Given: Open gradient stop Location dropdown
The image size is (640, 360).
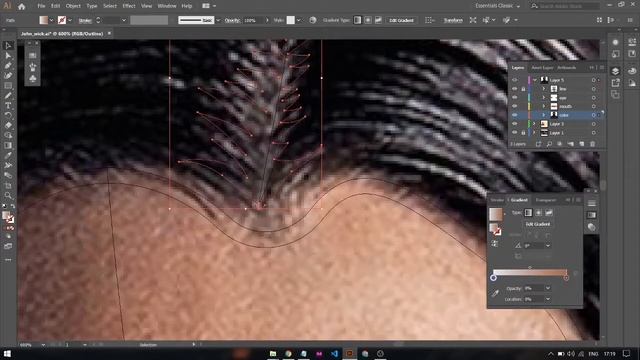Looking at the screenshot, I should tap(548, 299).
